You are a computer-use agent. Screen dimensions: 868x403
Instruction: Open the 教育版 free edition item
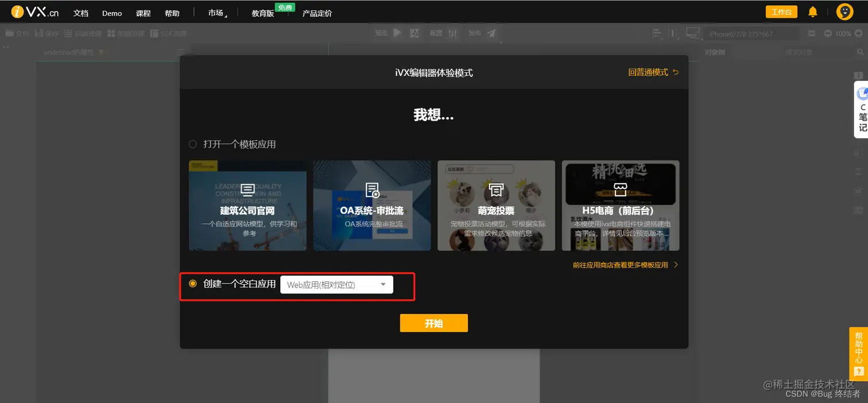[x=263, y=13]
